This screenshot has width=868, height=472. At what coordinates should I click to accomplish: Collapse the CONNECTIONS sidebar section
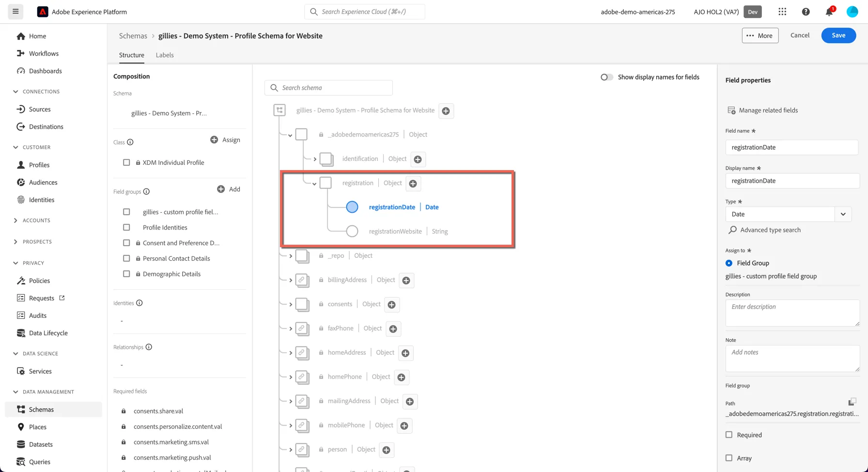pyautogui.click(x=15, y=92)
